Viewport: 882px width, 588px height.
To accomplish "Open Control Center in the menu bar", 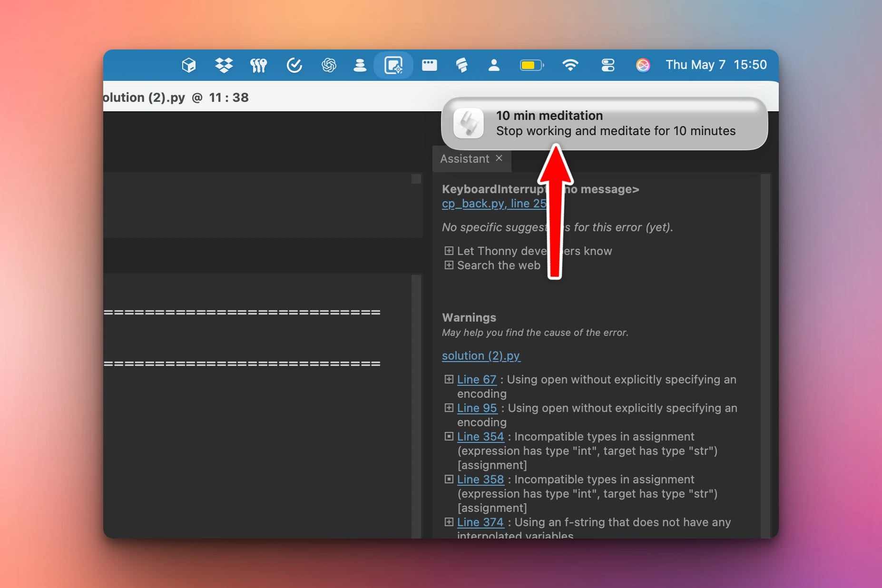I will [608, 65].
